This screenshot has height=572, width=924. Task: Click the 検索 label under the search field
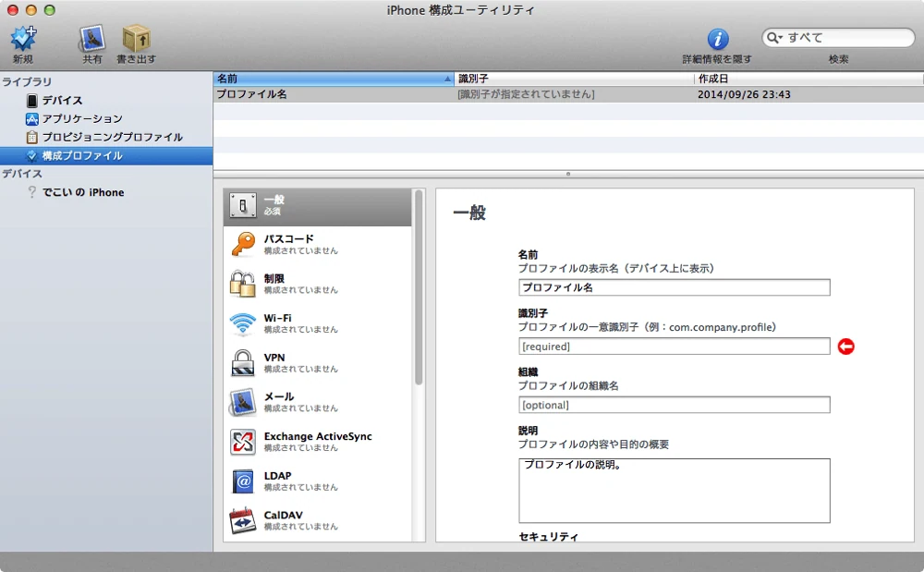point(838,59)
